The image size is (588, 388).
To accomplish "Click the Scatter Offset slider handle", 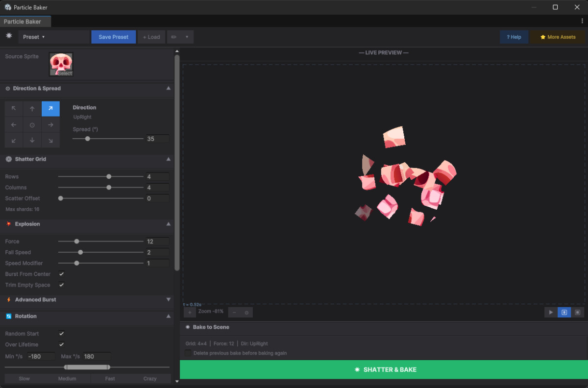I will pyautogui.click(x=61, y=198).
